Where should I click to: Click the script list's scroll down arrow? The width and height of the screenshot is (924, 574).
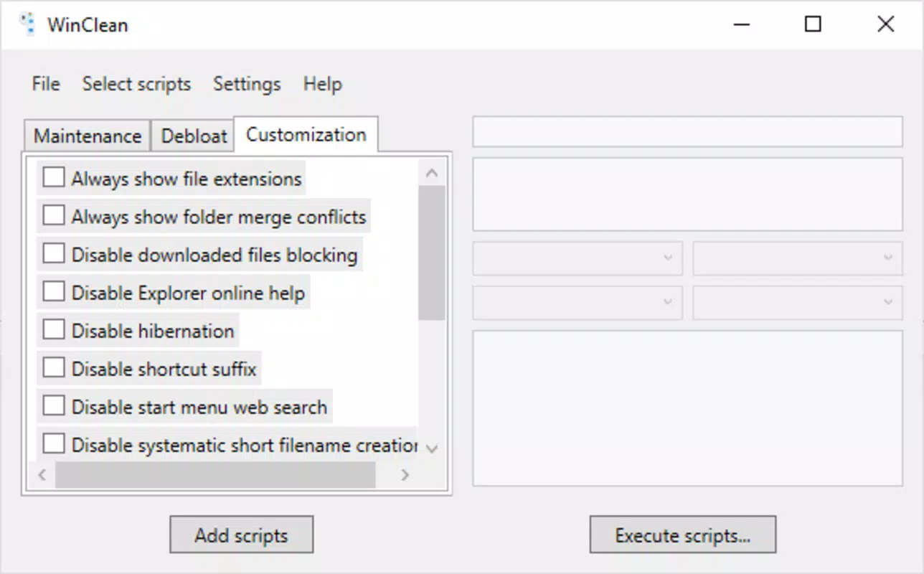[x=432, y=448]
